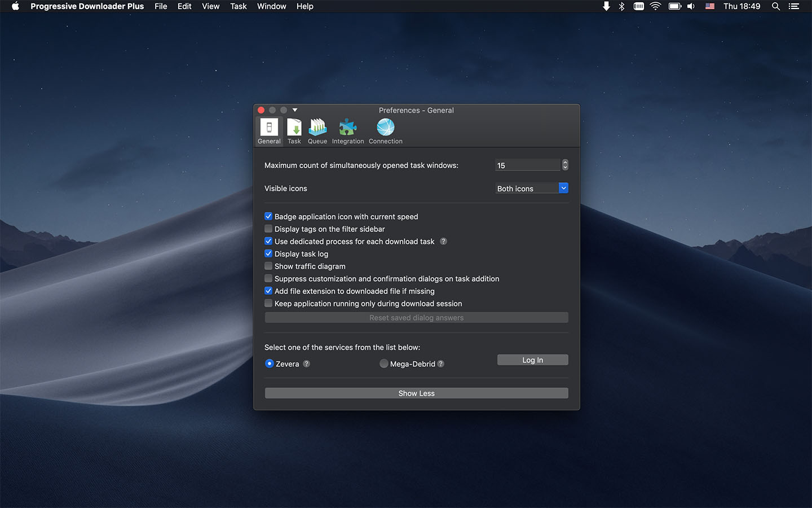Open the Task menu
The height and width of the screenshot is (508, 812).
click(x=238, y=6)
